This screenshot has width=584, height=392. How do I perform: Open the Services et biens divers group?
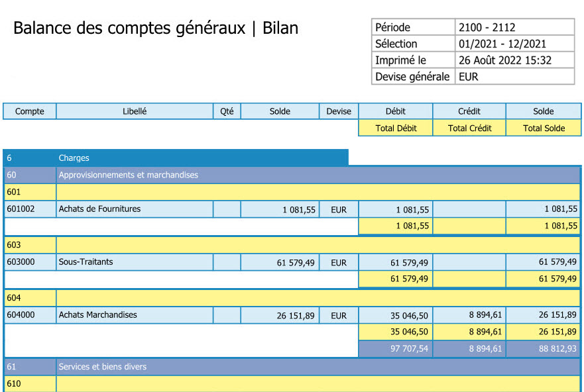click(102, 367)
